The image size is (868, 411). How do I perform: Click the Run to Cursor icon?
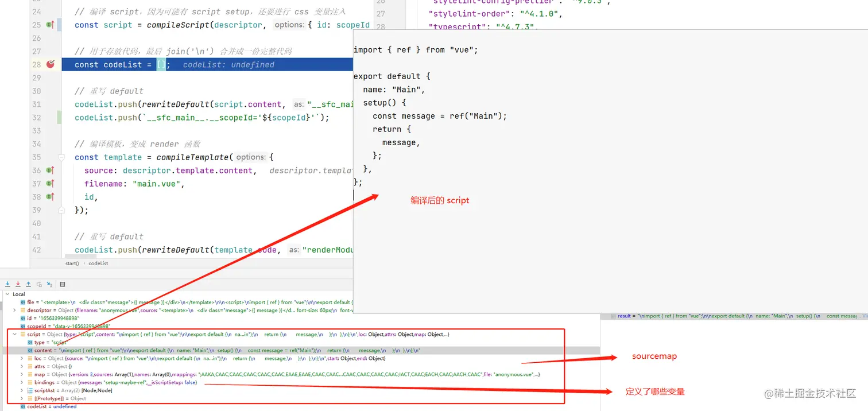49,284
